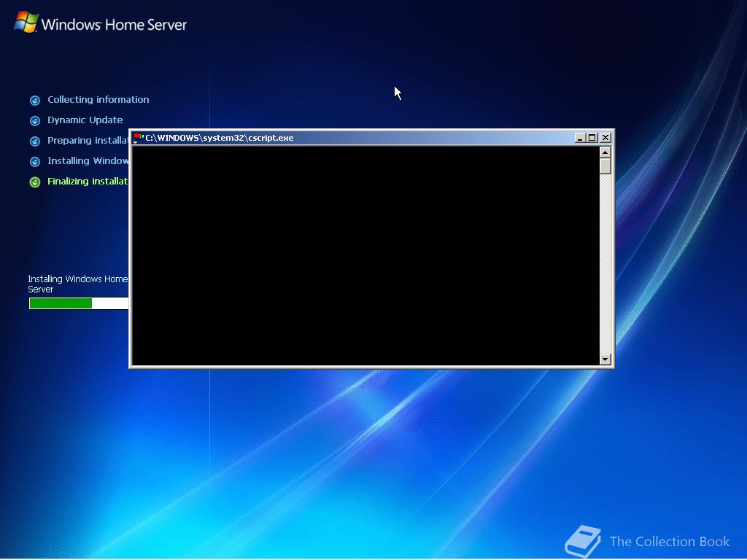Click the Windows Home Server title text
Screen dimensions: 747x560
[x=114, y=25]
